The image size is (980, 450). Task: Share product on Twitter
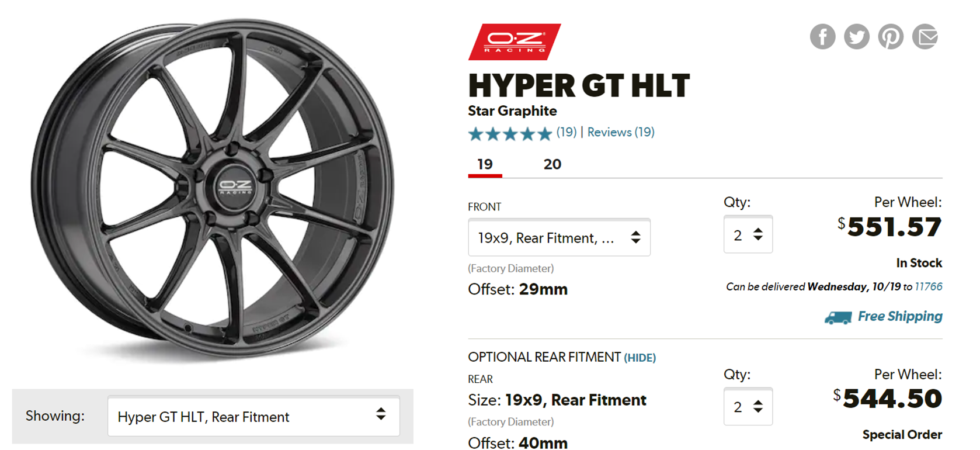pyautogui.click(x=856, y=37)
